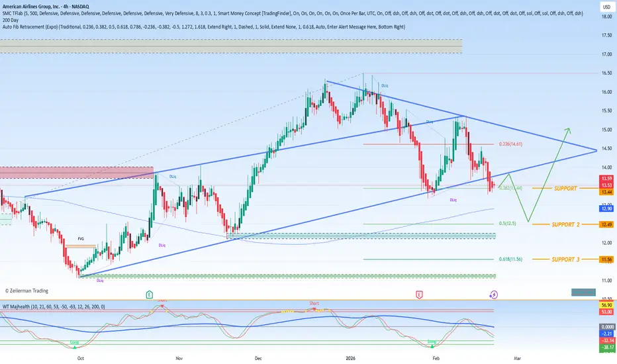Click the Oct label on the time axis
The height and width of the screenshot is (364, 617).
[x=81, y=358]
